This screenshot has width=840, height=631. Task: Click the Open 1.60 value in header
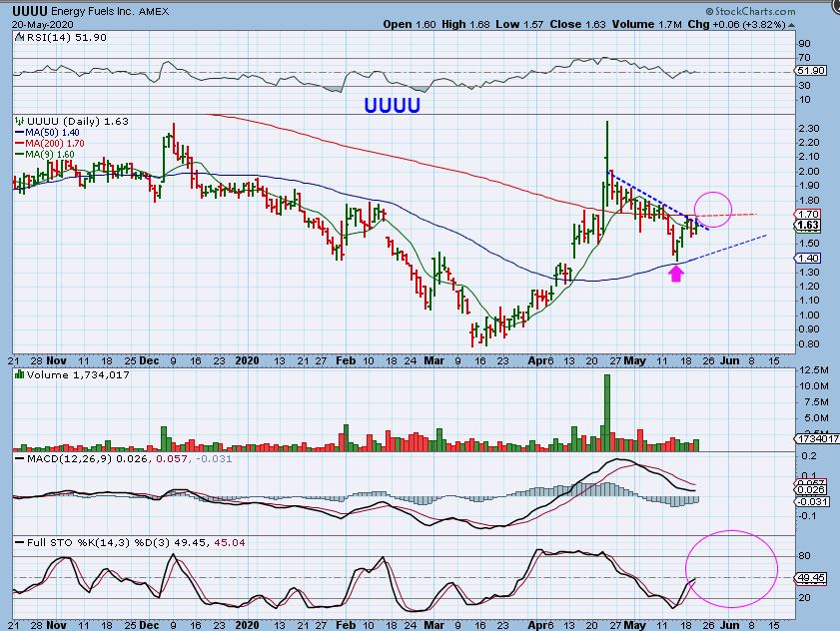coord(410,25)
